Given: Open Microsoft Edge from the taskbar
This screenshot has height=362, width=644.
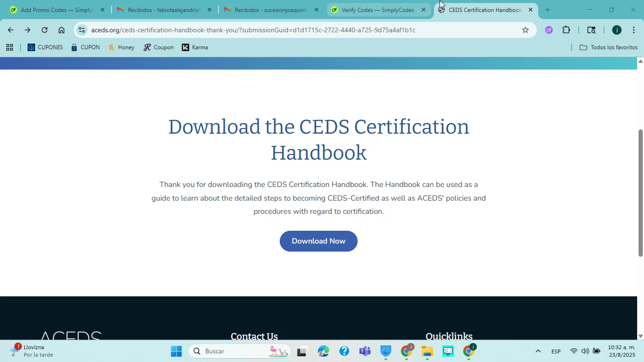Looking at the screenshot, I should (323, 351).
